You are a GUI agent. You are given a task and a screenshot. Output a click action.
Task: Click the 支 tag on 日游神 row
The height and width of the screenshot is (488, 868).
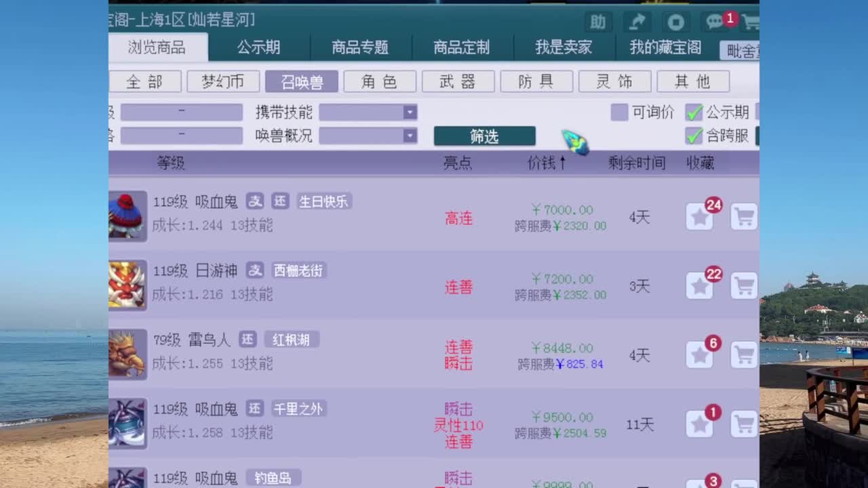coord(254,270)
